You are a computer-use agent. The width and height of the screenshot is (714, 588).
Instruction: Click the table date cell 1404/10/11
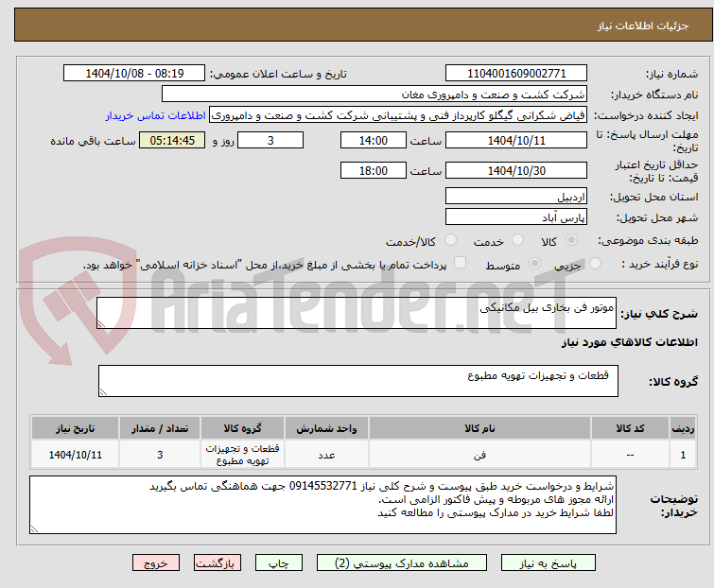(x=75, y=454)
